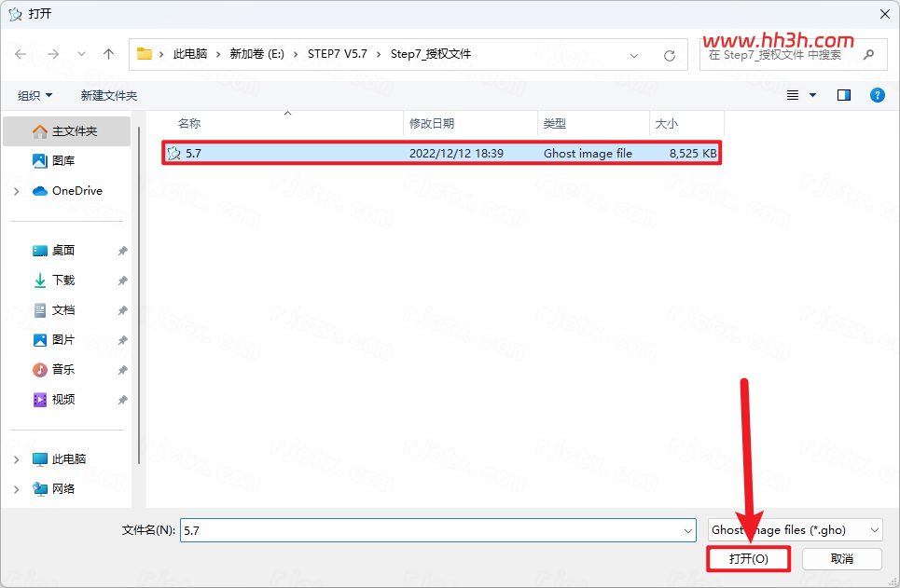Screen dimensions: 900x588
Task: Open 图片 in quick access
Action: click(x=63, y=340)
